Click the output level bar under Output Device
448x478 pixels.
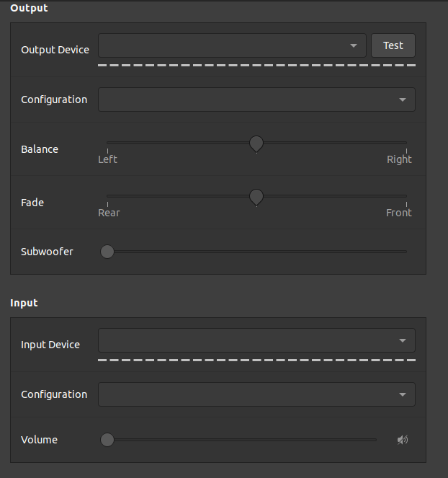click(256, 65)
